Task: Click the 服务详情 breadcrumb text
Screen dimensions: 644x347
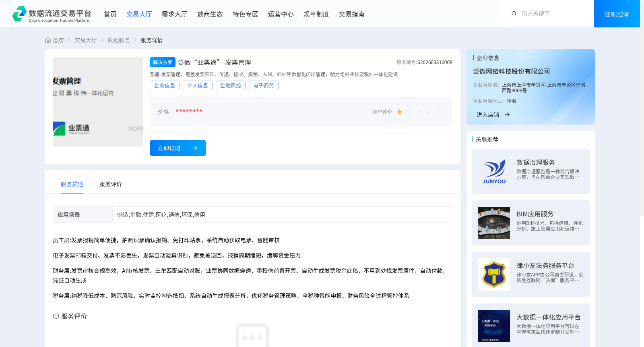Action: [x=152, y=40]
